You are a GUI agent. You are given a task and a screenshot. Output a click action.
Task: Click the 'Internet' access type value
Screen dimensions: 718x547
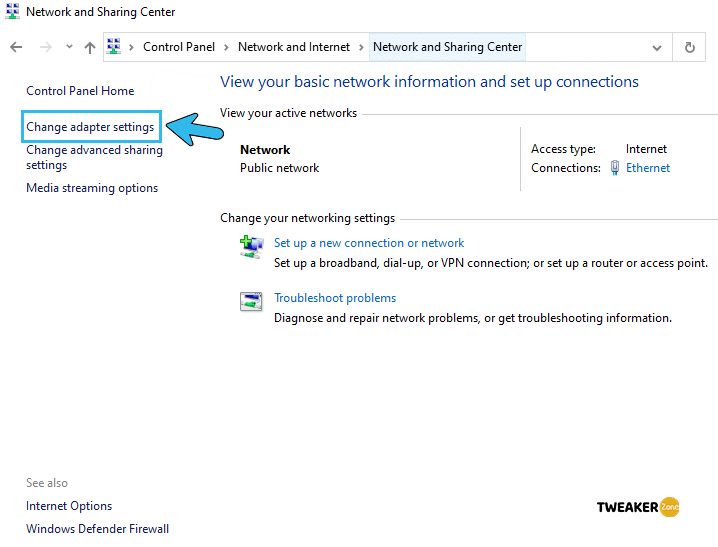pyautogui.click(x=646, y=149)
